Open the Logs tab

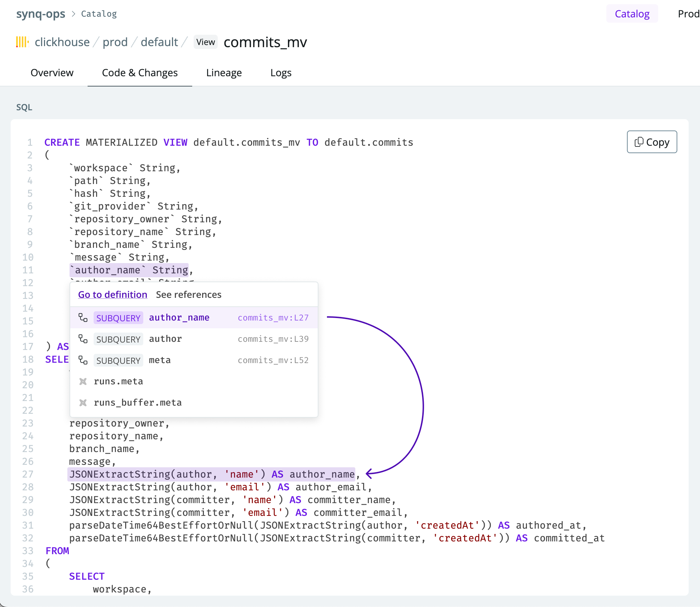[280, 73]
